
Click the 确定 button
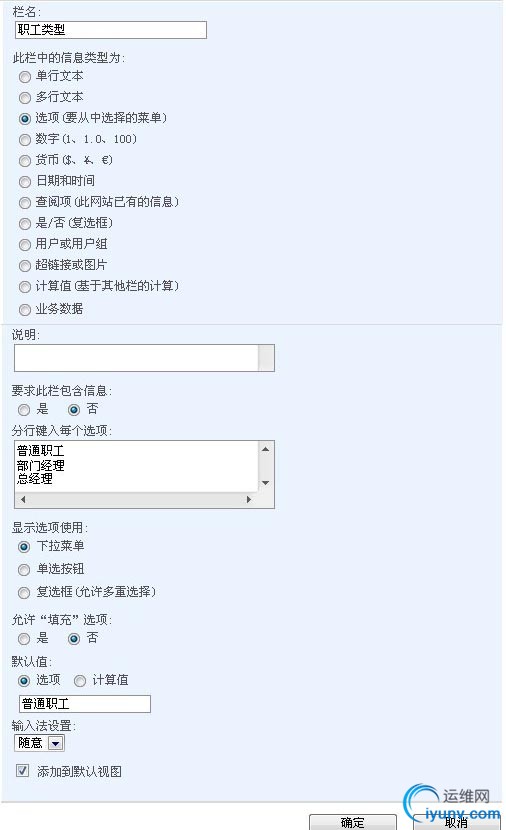pyautogui.click(x=353, y=822)
